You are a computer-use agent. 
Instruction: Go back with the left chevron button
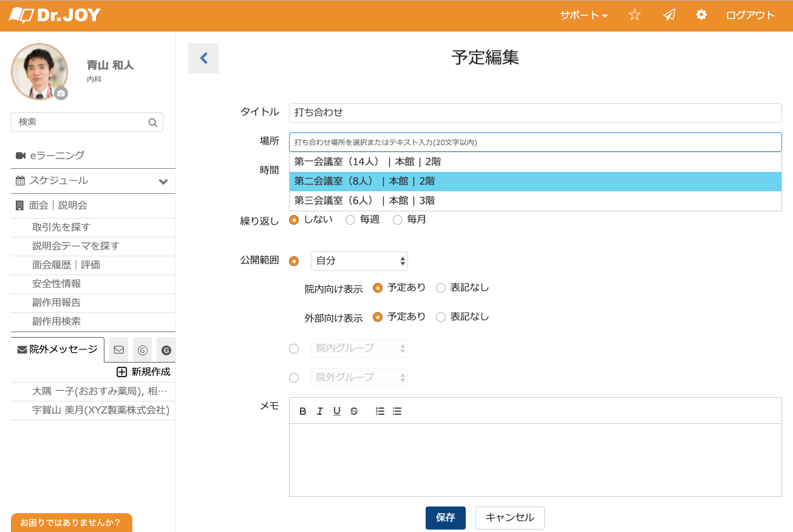point(203,58)
